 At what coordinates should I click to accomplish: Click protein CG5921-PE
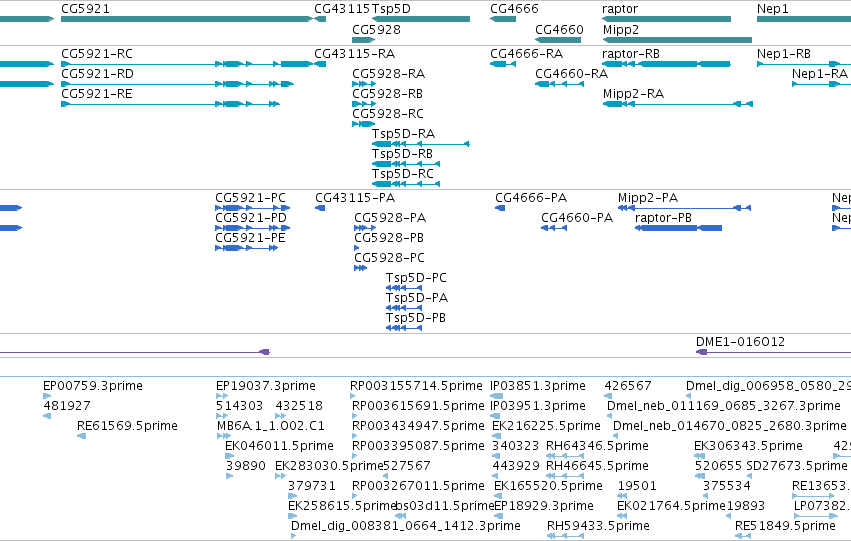(246, 248)
